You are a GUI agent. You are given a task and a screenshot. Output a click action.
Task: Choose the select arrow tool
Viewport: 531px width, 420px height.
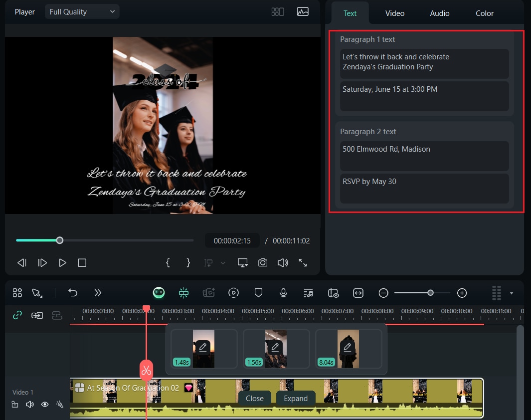click(37, 293)
